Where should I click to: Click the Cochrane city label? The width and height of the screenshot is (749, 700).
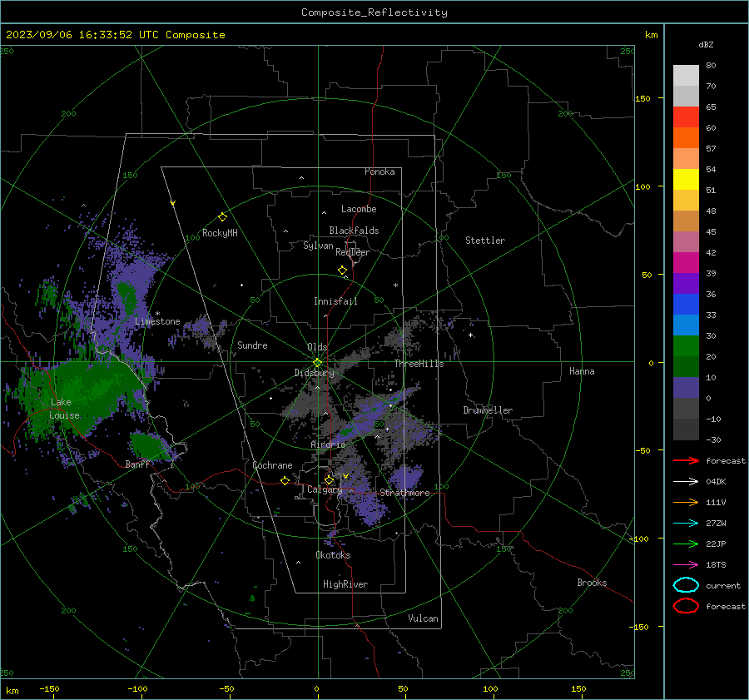point(272,465)
